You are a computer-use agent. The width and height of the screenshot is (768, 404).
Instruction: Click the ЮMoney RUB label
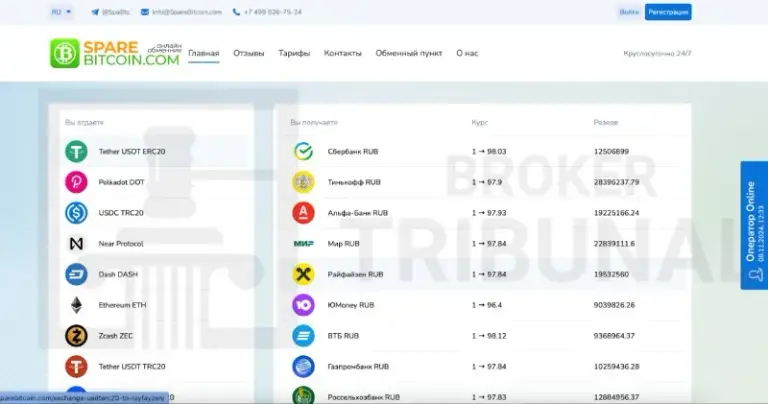(351, 305)
